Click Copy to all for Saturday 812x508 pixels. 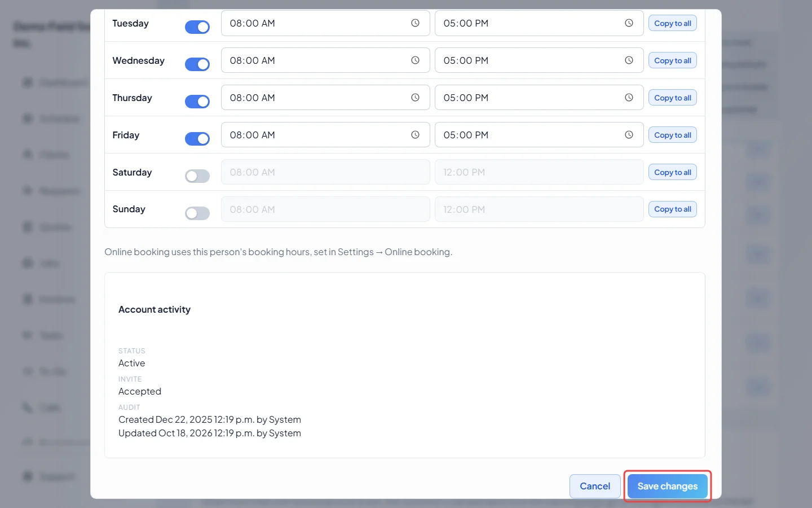tap(673, 172)
